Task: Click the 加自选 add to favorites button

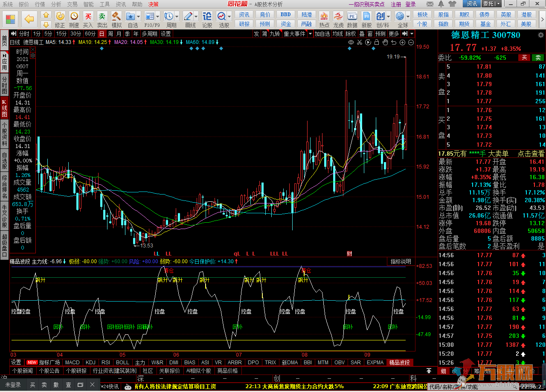Action: [x=322, y=34]
